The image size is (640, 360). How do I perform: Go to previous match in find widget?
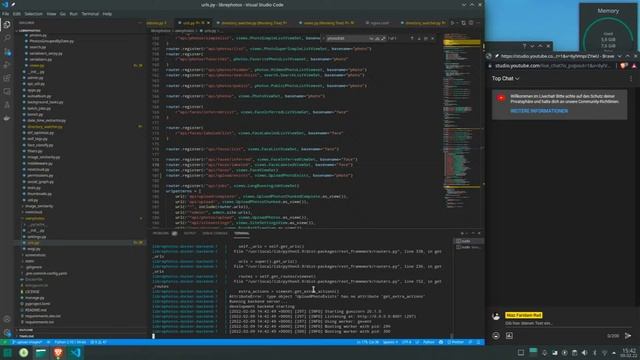tap(412, 38)
